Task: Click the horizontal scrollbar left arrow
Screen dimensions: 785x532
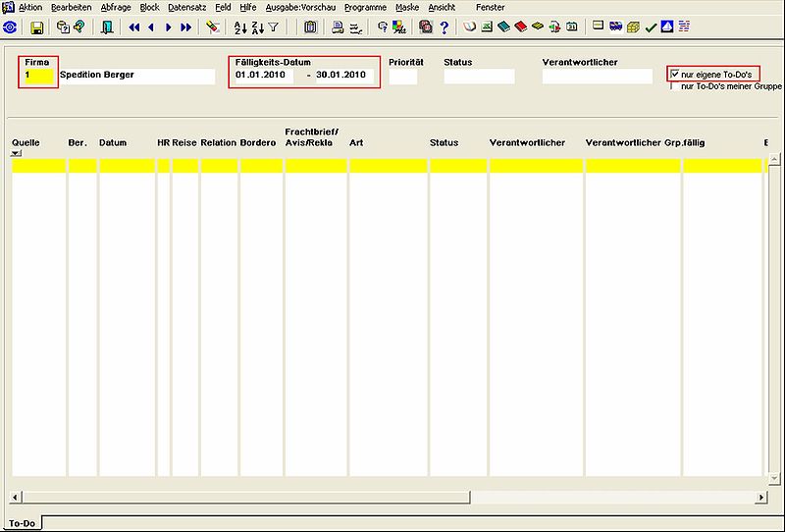Action: click(x=16, y=498)
